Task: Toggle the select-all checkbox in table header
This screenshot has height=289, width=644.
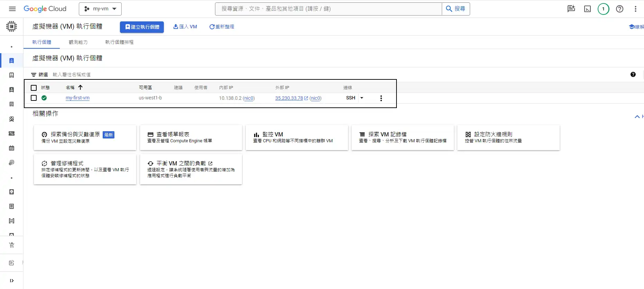Action: click(34, 88)
